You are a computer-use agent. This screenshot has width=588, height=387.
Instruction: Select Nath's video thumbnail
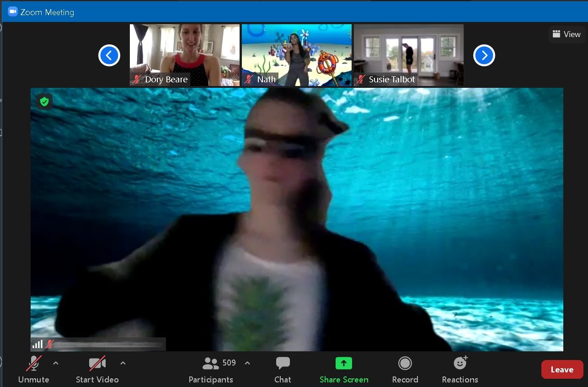pyautogui.click(x=297, y=55)
